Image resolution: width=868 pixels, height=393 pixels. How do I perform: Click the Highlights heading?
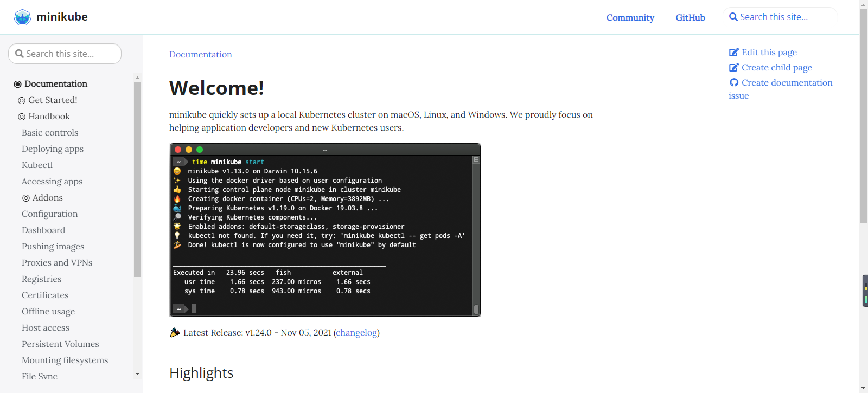pyautogui.click(x=201, y=373)
